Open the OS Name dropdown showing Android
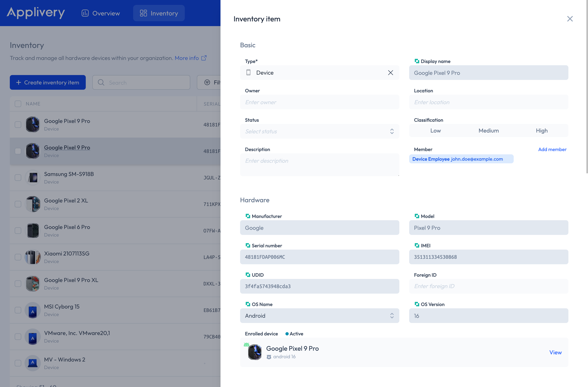Image resolution: width=588 pixels, height=387 pixels. pos(320,316)
